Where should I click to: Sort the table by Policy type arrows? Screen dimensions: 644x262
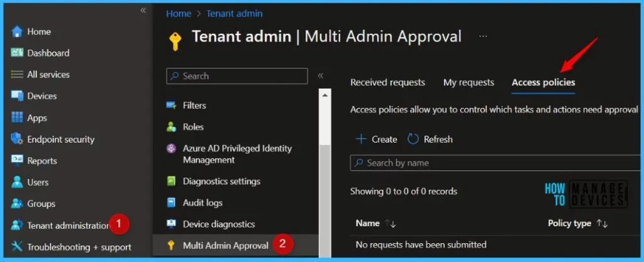point(602,224)
